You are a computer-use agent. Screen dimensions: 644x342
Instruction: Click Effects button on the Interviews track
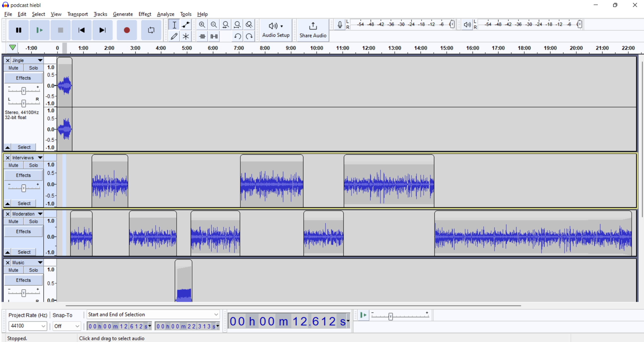click(24, 176)
